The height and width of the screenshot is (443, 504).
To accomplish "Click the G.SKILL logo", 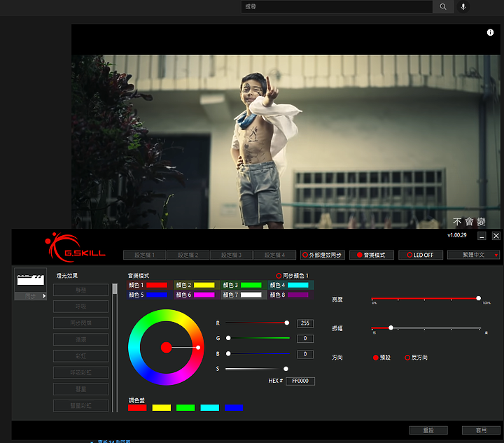I will click(76, 247).
